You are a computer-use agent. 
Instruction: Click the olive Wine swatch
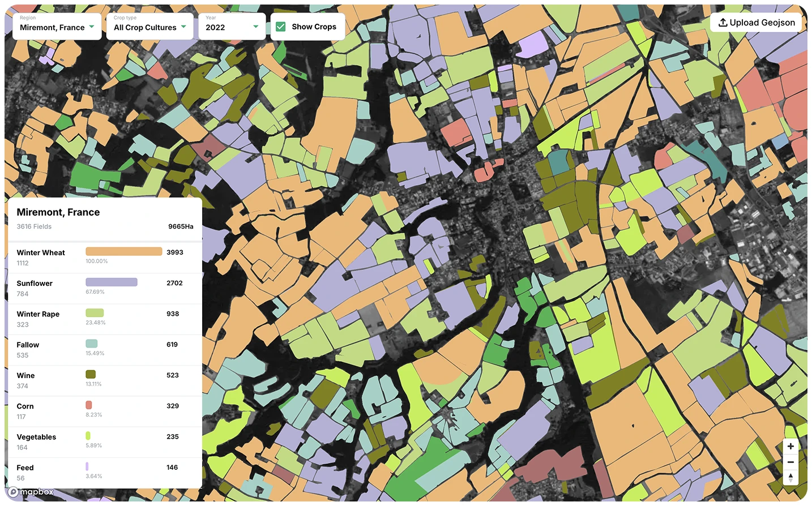tap(91, 374)
